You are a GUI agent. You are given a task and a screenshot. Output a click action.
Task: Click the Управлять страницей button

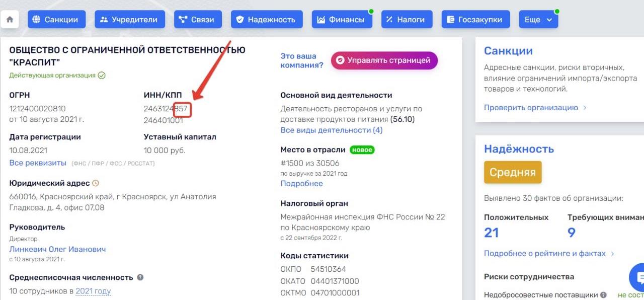384,60
